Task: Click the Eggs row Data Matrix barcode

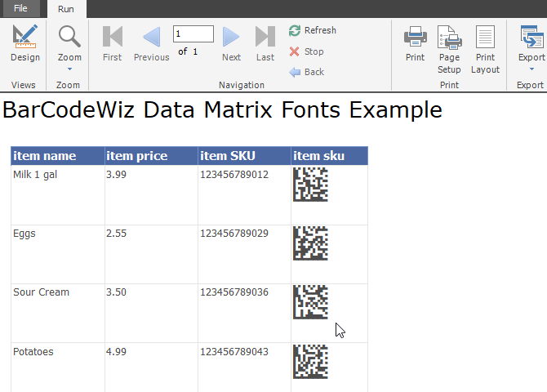Action: coord(310,243)
